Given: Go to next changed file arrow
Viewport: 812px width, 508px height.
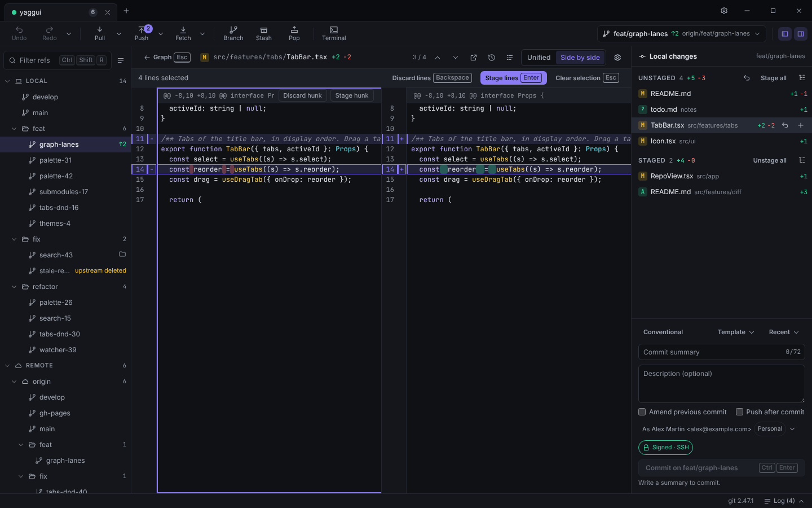Looking at the screenshot, I should click(456, 58).
